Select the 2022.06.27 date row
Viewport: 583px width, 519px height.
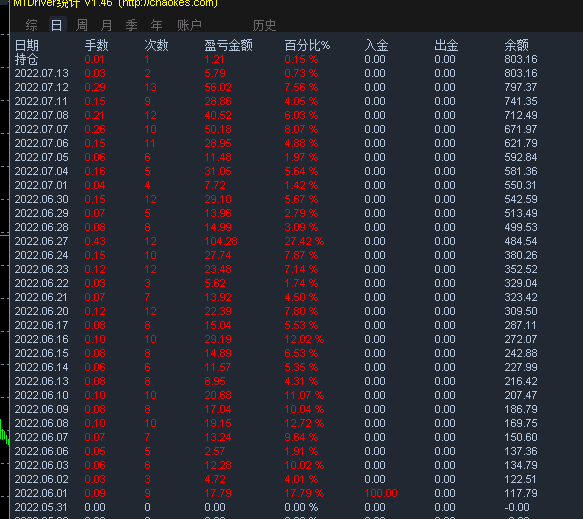coord(42,241)
